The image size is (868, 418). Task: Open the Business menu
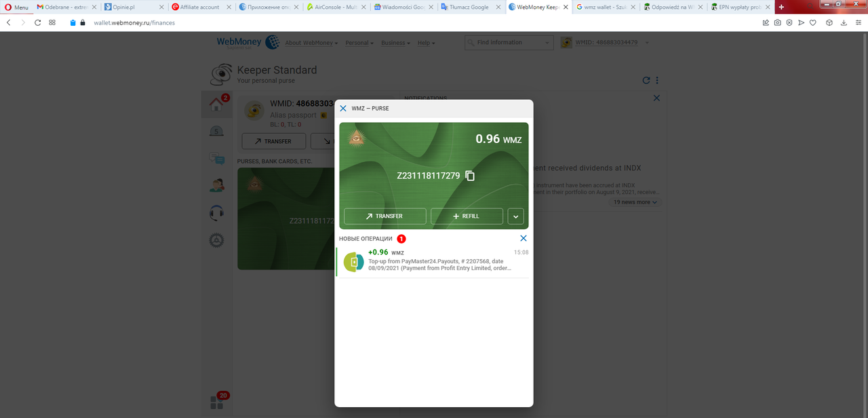click(396, 43)
